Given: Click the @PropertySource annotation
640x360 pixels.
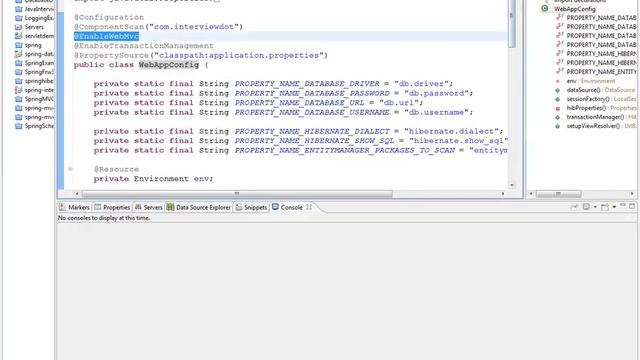Looking at the screenshot, I should 111,55.
